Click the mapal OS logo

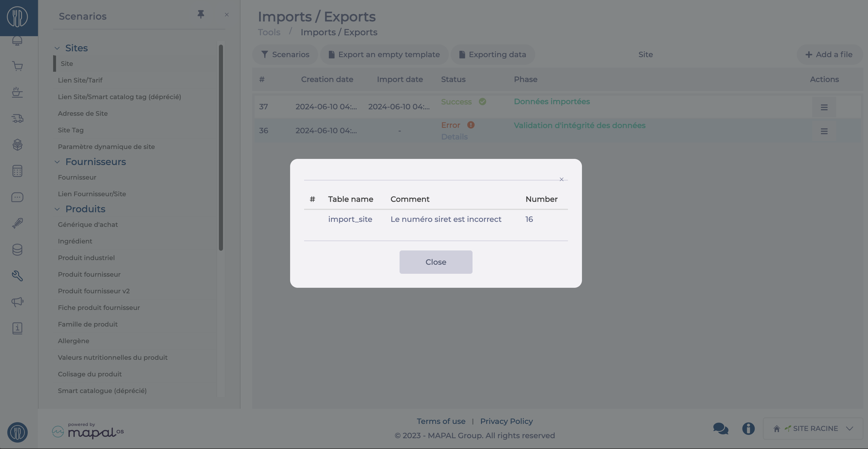(x=88, y=431)
